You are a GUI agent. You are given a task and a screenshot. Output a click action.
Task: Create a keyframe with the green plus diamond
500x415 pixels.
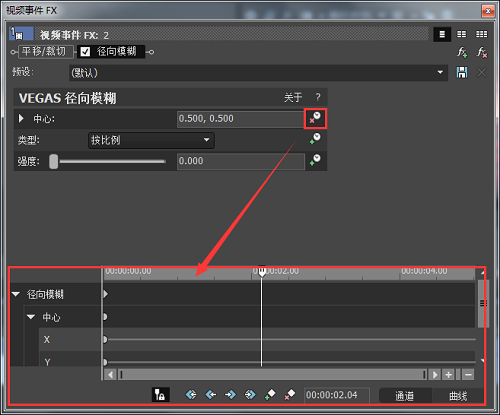tap(270, 395)
